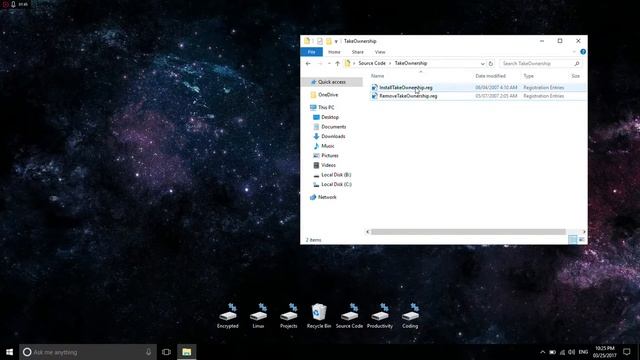Select OneDrive in the navigation pane
This screenshot has width=640, height=360.
click(x=328, y=95)
